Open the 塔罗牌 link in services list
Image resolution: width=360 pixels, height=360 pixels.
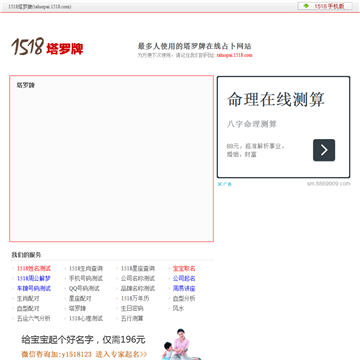point(77,308)
